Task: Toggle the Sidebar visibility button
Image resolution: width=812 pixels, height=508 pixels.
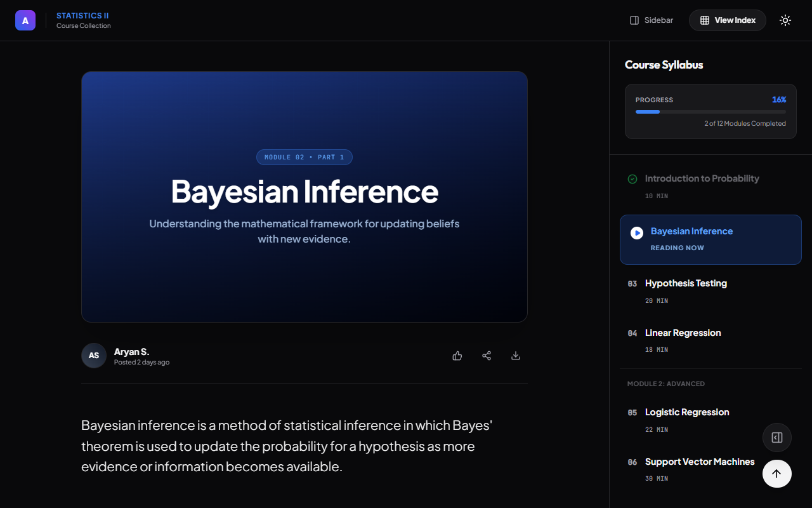Action: (651, 20)
